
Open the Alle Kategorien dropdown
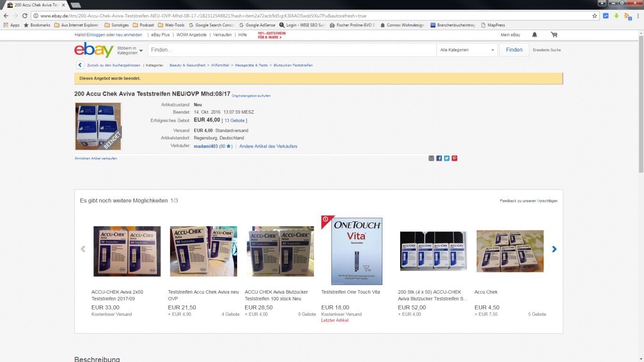click(467, 50)
